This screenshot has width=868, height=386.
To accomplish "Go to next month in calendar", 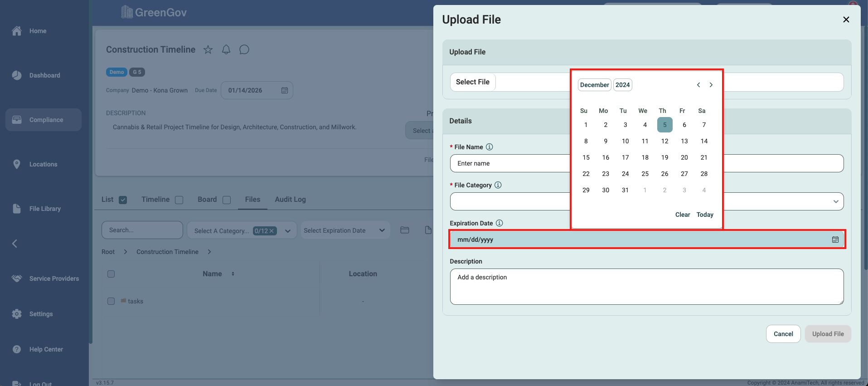I will (x=711, y=85).
